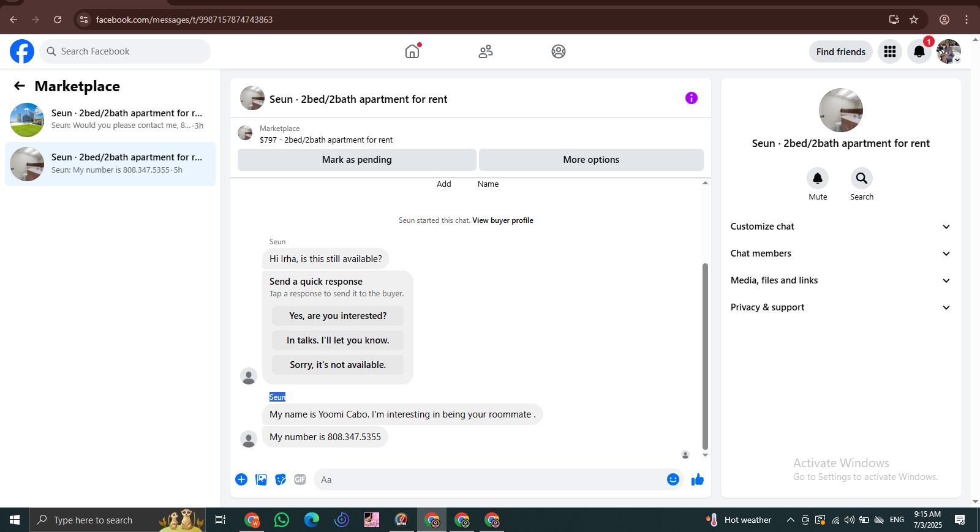
Task: Go to Facebook home via logo
Action: coord(22,51)
